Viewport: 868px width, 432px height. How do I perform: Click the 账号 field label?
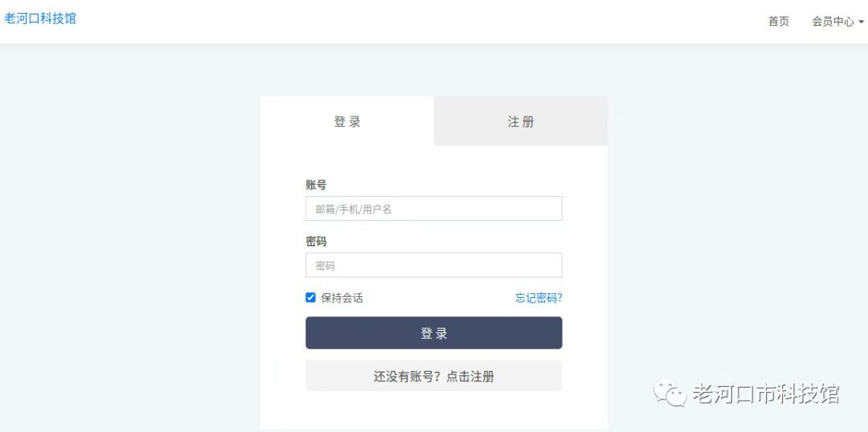coord(316,185)
